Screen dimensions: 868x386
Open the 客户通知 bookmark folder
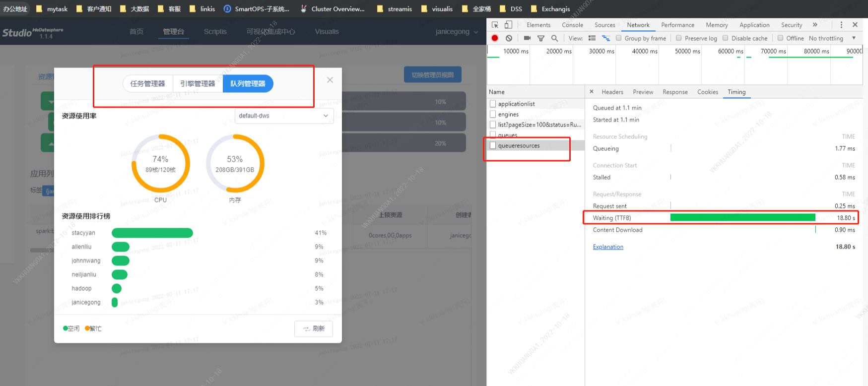click(94, 9)
